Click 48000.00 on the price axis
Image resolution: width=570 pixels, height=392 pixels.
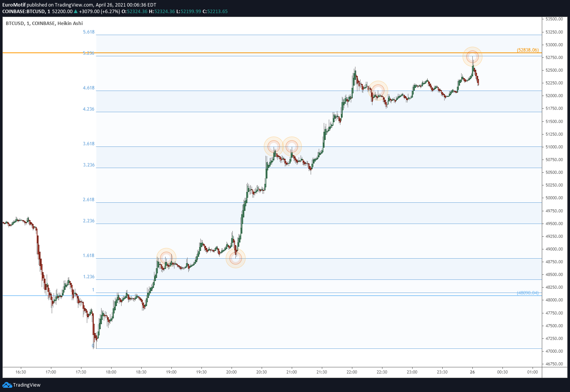pyautogui.click(x=554, y=300)
